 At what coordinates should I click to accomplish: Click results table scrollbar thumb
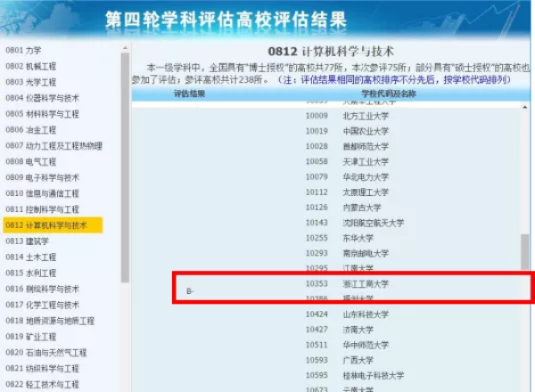click(x=525, y=252)
